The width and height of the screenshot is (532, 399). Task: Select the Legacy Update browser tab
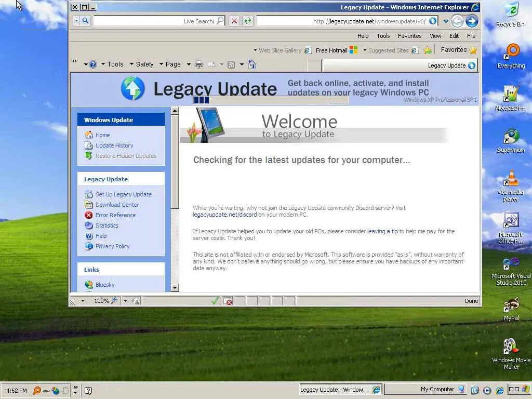400,65
